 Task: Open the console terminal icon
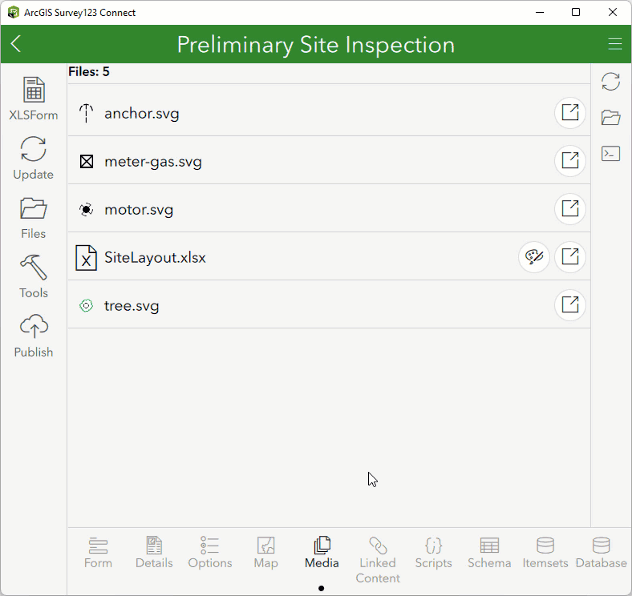(x=611, y=154)
